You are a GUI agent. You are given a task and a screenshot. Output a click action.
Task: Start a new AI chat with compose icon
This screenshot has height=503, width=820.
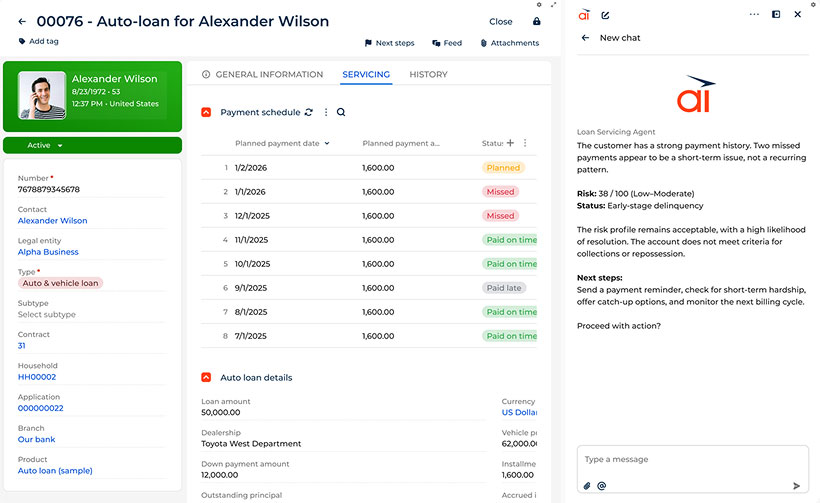(605, 15)
